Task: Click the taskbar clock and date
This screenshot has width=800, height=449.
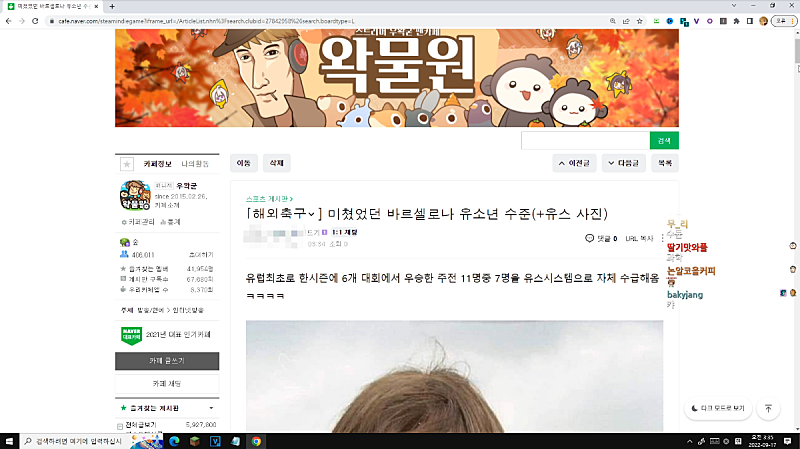Action: click(763, 441)
